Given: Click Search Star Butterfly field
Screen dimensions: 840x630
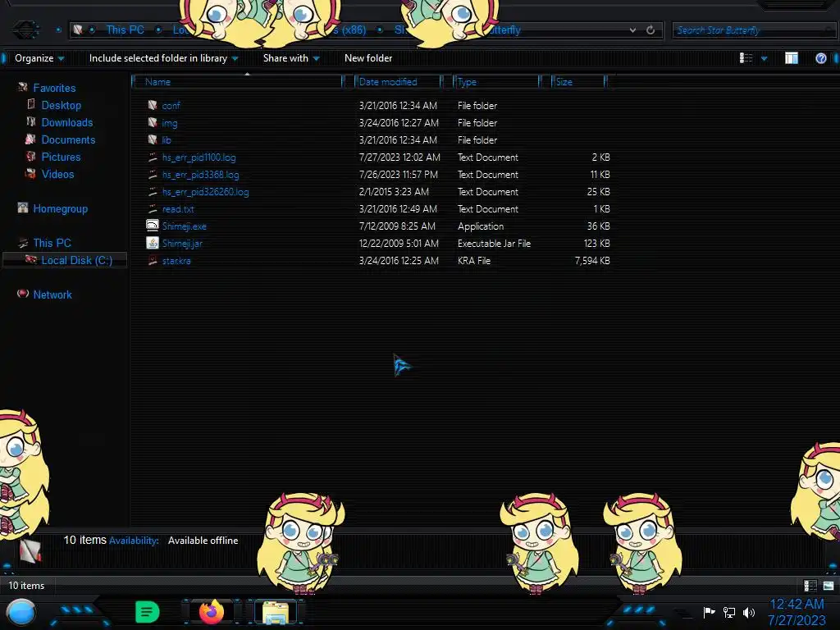Looking at the screenshot, I should (x=753, y=30).
